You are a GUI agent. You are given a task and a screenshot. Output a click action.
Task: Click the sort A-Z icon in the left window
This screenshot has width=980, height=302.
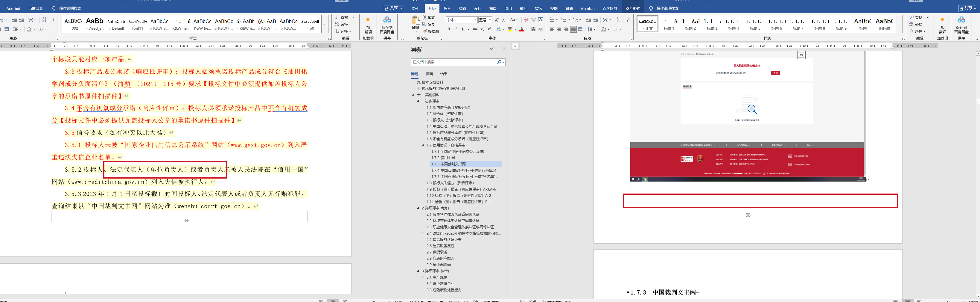coord(44,20)
